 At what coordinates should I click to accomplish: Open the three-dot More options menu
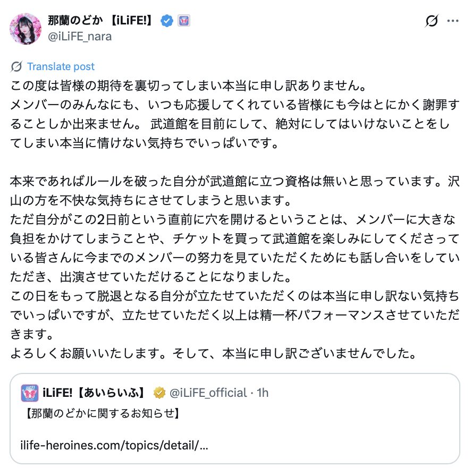(x=453, y=21)
